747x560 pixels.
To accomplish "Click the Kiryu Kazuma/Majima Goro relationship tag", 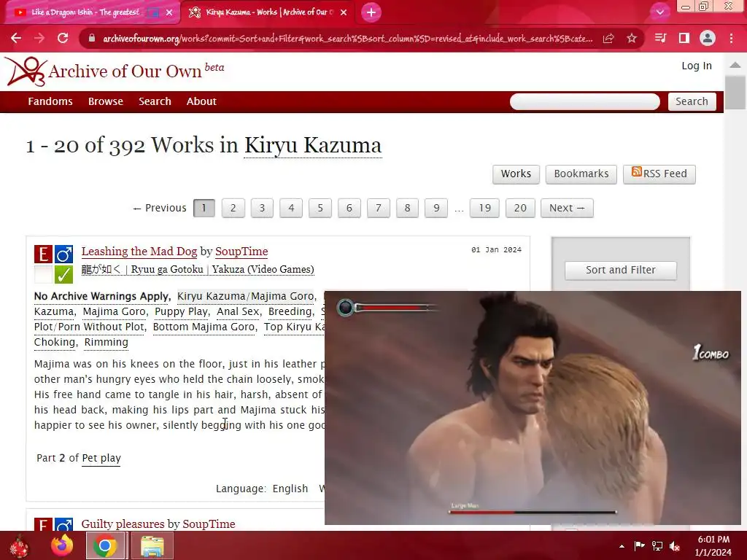I will (x=245, y=296).
